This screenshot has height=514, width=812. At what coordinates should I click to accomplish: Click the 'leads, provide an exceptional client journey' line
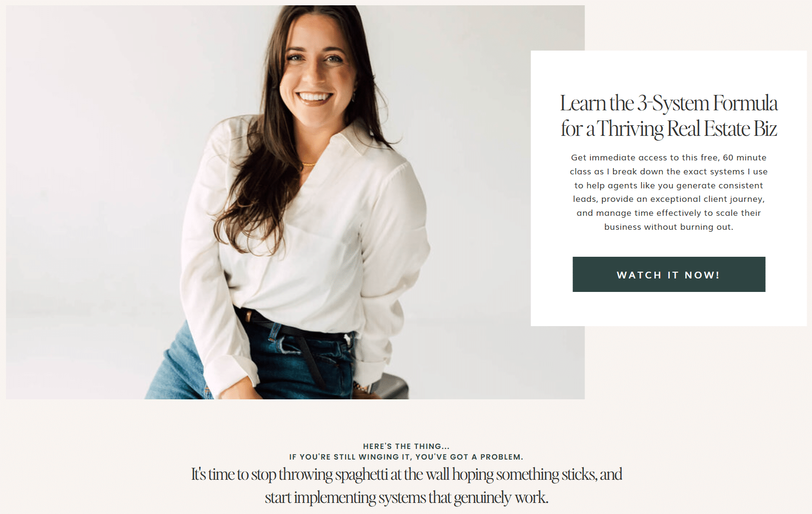668,199
